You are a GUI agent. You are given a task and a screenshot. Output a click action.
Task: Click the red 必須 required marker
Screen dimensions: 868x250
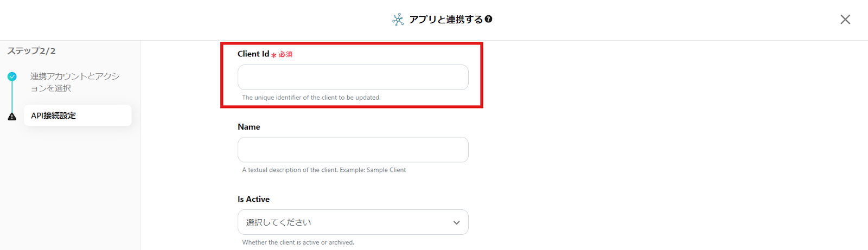(285, 54)
